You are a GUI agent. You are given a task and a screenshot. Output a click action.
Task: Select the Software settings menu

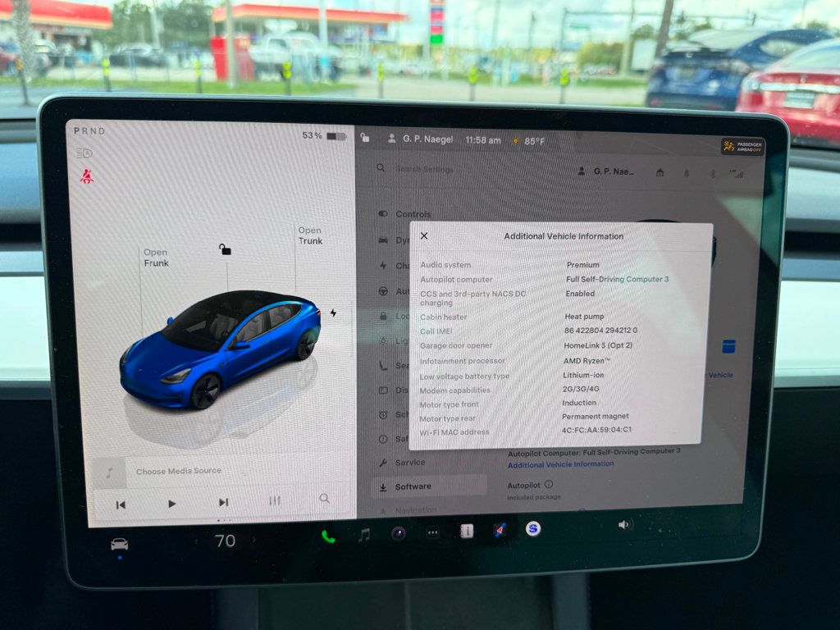click(x=413, y=486)
